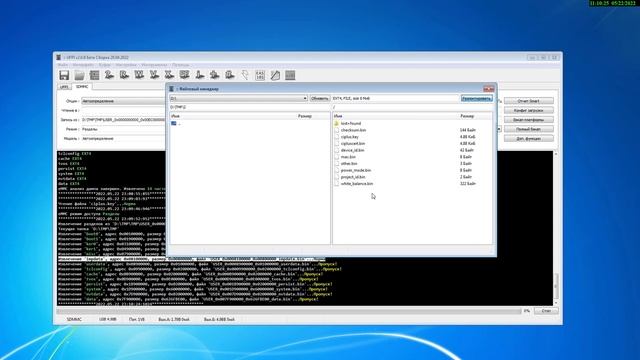Click the last grid icon in toolbar
640x360 pixels.
click(290, 75)
